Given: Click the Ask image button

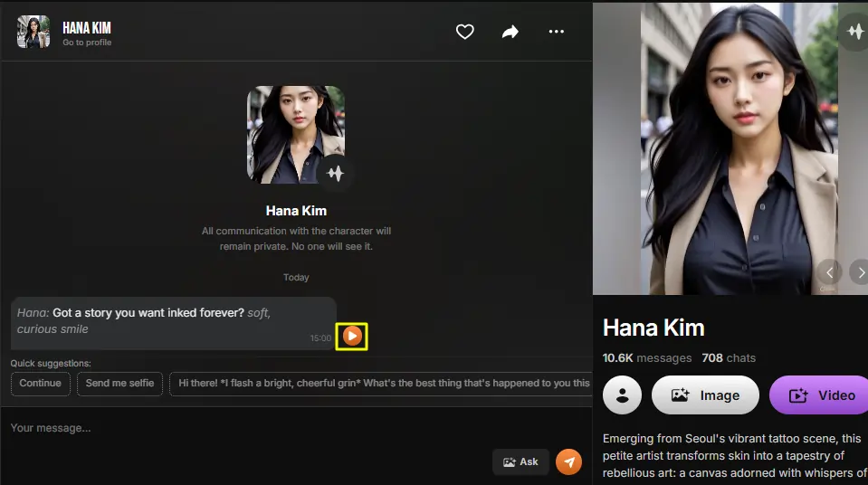Looking at the screenshot, I should (520, 461).
